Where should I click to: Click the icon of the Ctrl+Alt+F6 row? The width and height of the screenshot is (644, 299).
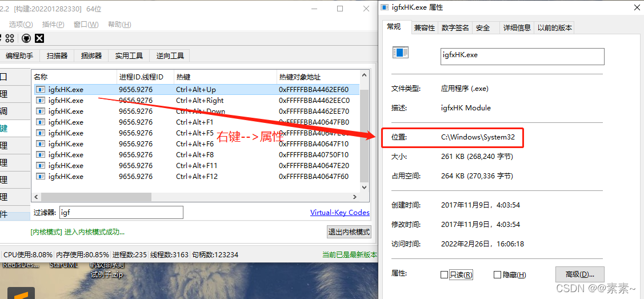click(x=41, y=143)
